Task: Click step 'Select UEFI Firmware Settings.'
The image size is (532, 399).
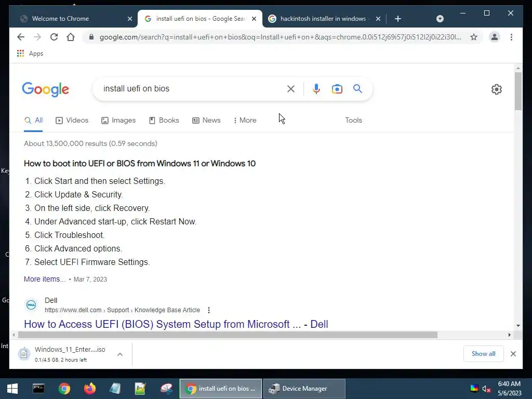Action: click(x=92, y=262)
